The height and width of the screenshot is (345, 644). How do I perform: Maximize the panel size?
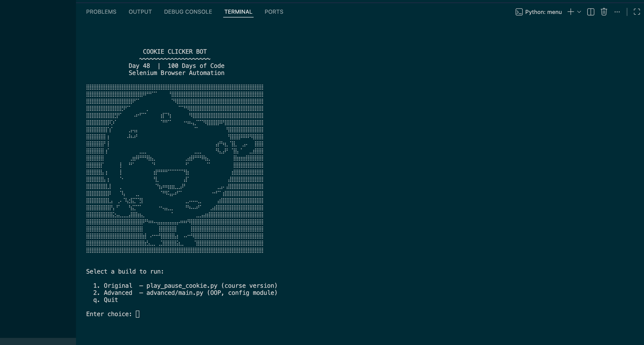point(637,12)
